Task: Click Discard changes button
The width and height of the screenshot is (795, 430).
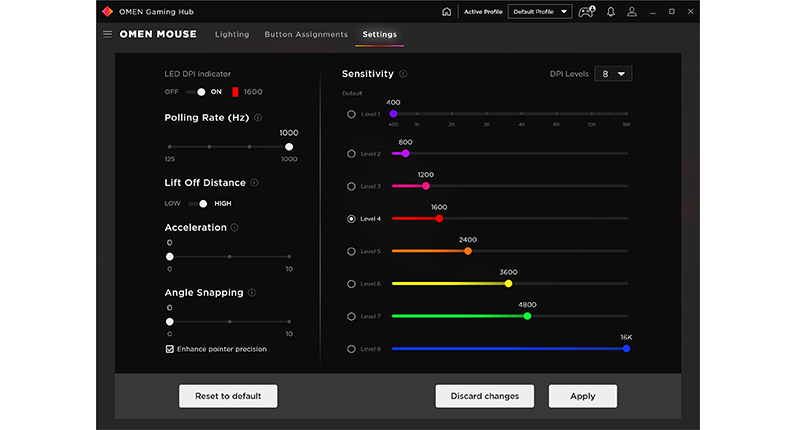Action: click(x=485, y=396)
